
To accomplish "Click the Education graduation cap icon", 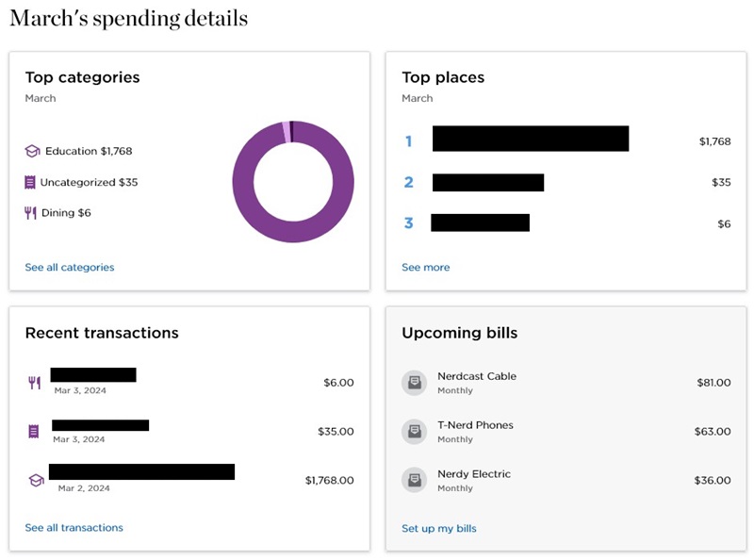I will click(x=32, y=151).
